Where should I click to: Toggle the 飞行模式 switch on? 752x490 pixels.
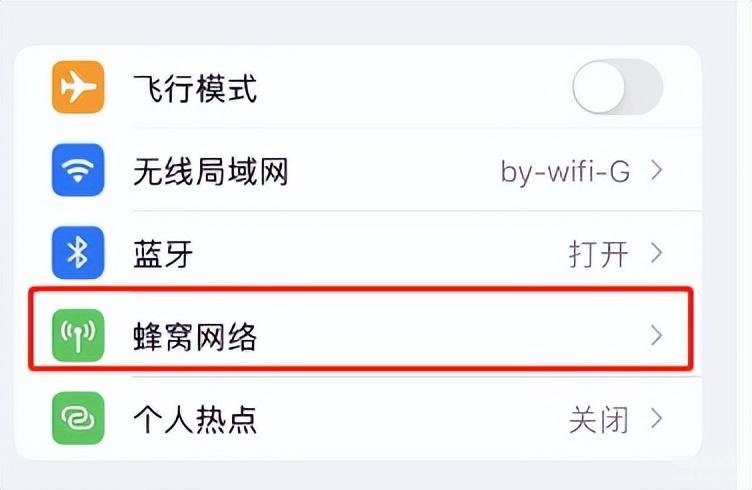click(617, 88)
